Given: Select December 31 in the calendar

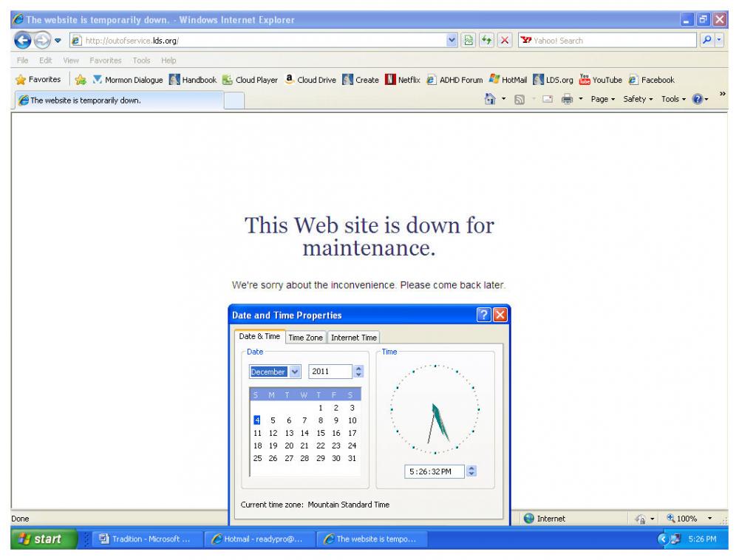Looking at the screenshot, I should click(x=352, y=458).
